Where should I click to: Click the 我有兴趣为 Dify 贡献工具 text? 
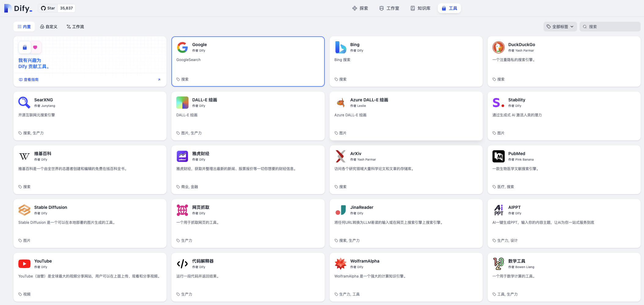tap(34, 64)
